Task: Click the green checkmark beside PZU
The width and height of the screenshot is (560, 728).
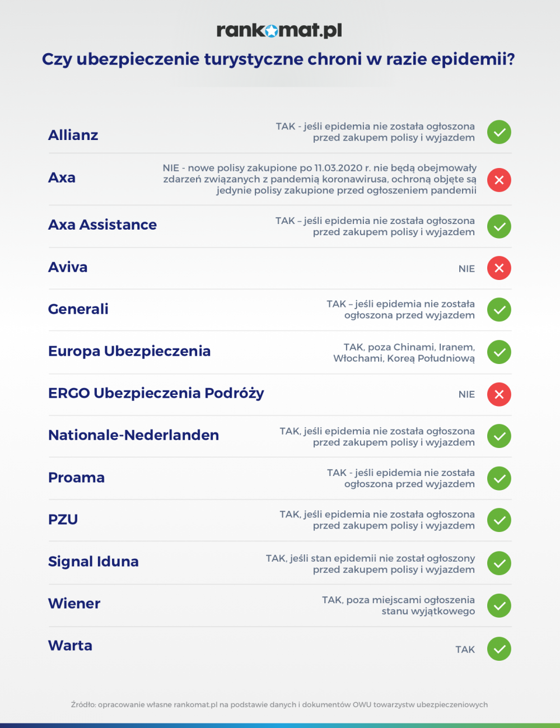Action: coord(499,520)
